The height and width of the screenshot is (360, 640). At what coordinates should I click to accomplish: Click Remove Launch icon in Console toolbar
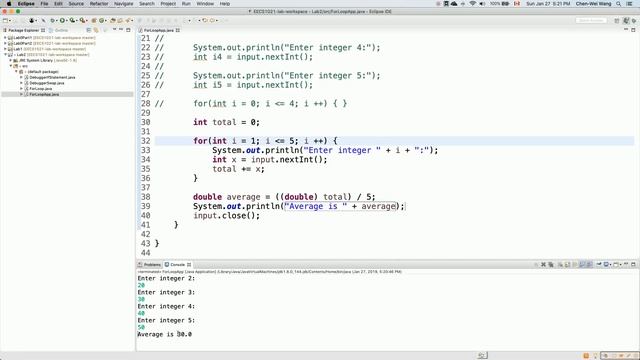543,264
